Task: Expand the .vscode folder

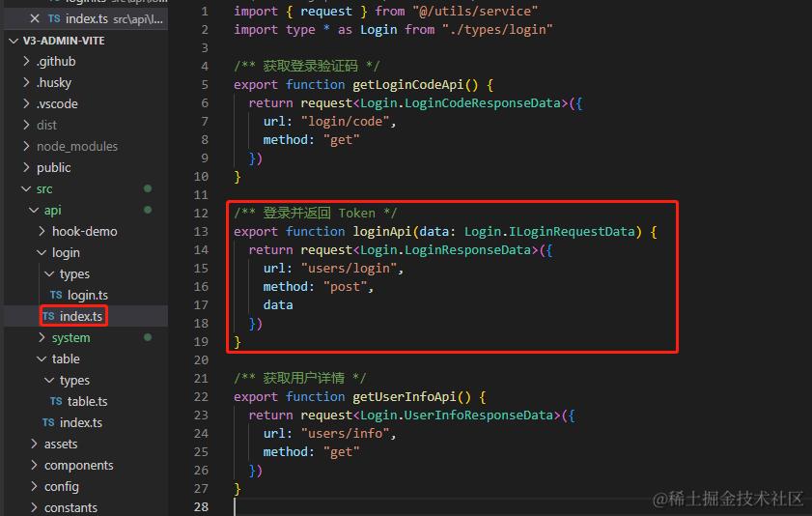Action: tap(26, 103)
